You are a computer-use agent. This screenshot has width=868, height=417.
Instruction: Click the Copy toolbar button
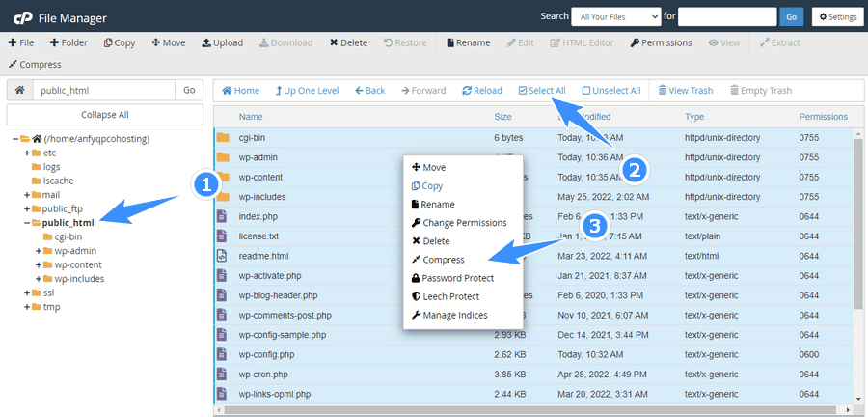(120, 42)
